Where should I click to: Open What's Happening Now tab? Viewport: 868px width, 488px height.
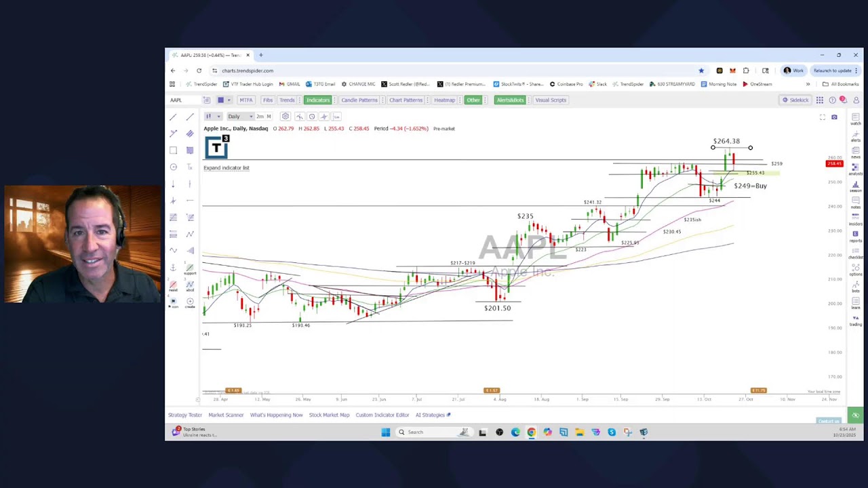[276, 415]
